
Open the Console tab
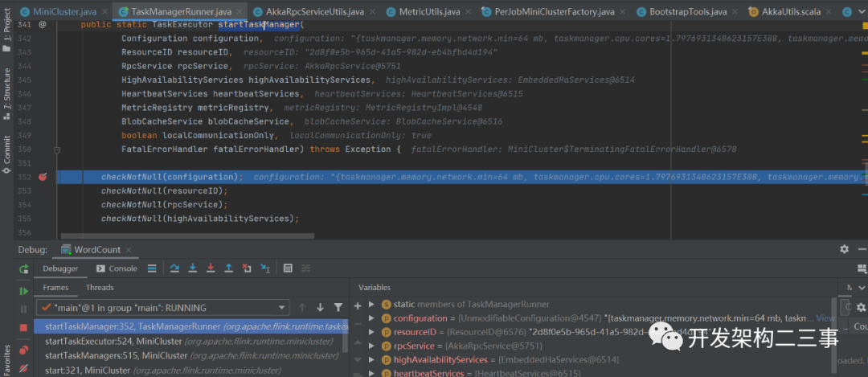point(117,268)
